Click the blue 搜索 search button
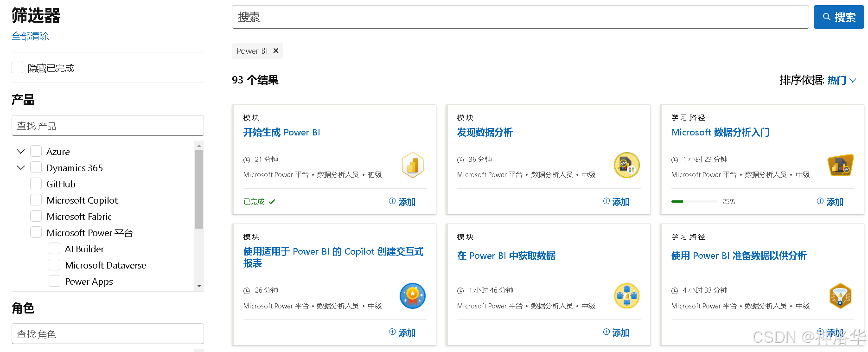The height and width of the screenshot is (352, 868). click(839, 17)
